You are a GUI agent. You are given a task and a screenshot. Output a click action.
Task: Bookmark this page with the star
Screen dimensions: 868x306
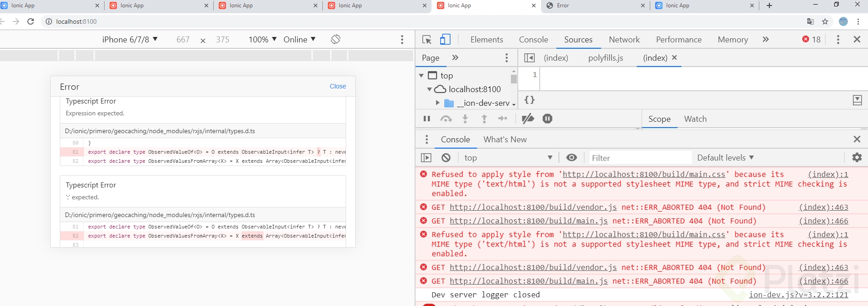(x=825, y=21)
